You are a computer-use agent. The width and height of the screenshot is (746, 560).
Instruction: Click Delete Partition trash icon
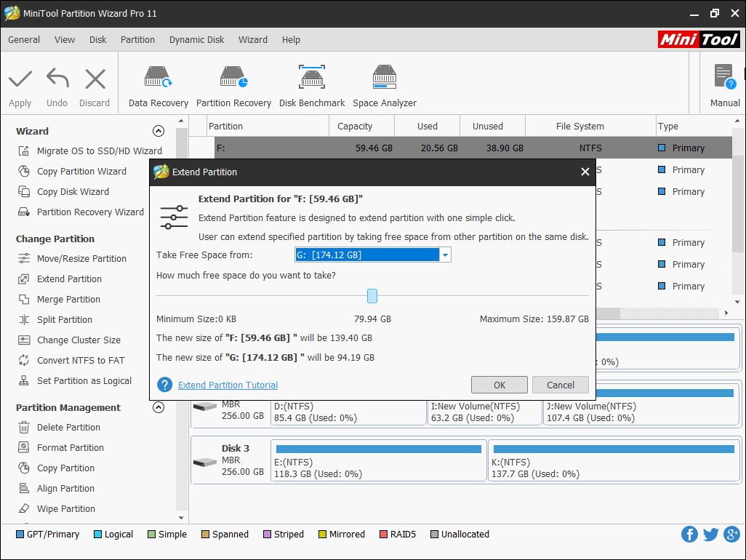pos(24,427)
